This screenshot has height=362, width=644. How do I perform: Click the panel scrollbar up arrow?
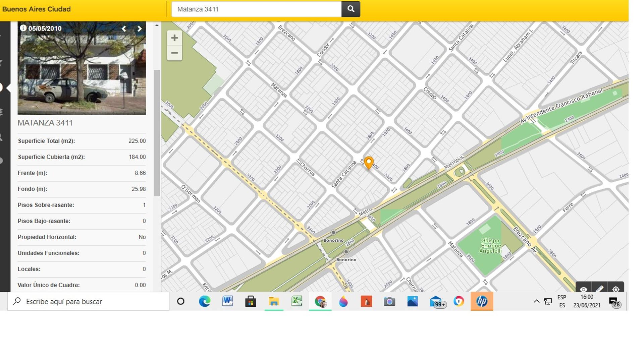tap(157, 25)
